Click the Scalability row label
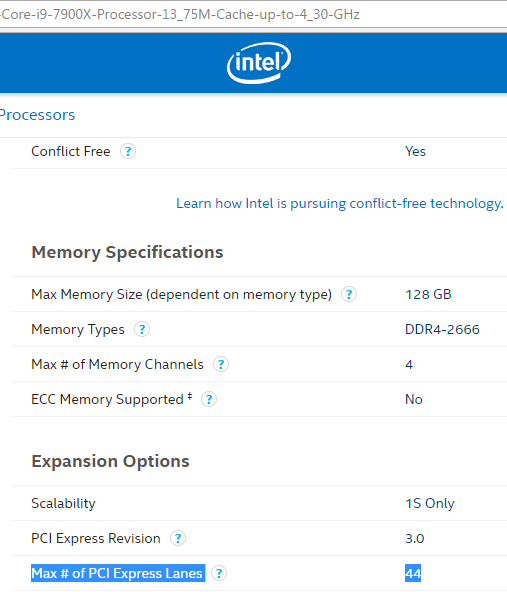Screen dimensions: 507x592 [x=63, y=503]
